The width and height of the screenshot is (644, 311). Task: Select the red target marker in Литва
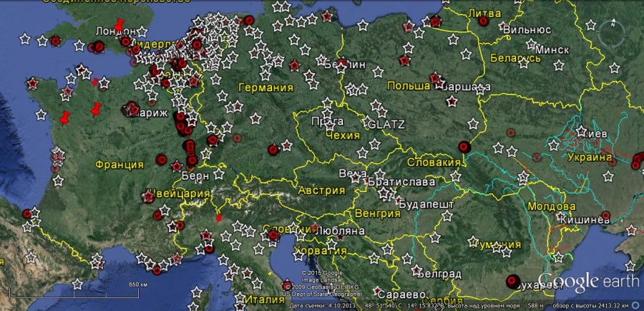[483, 21]
